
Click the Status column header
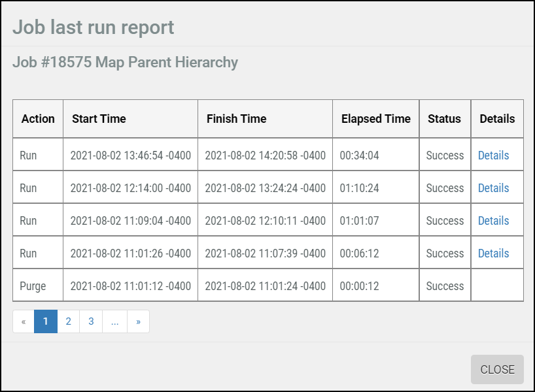[x=445, y=119]
